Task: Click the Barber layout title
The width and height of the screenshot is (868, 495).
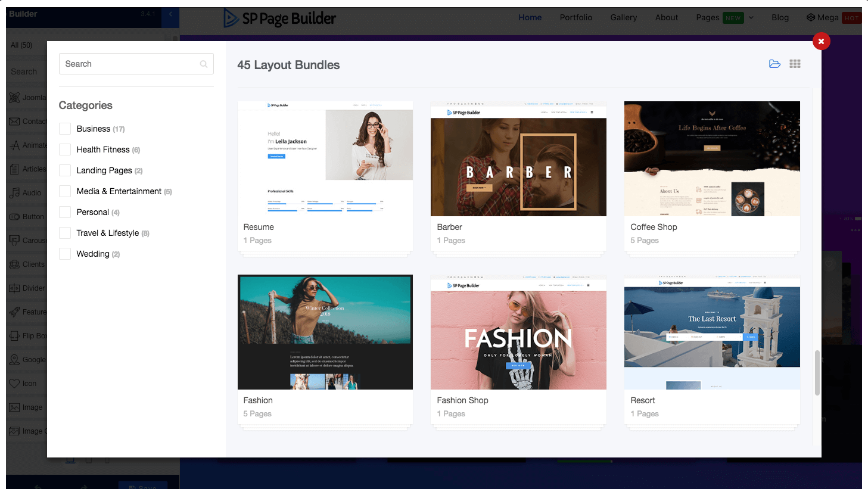Action: coord(450,227)
